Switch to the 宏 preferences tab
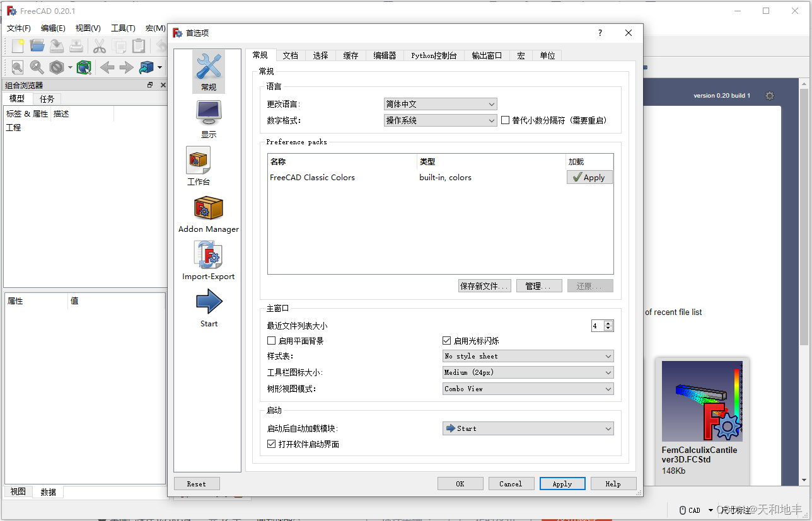 (521, 55)
